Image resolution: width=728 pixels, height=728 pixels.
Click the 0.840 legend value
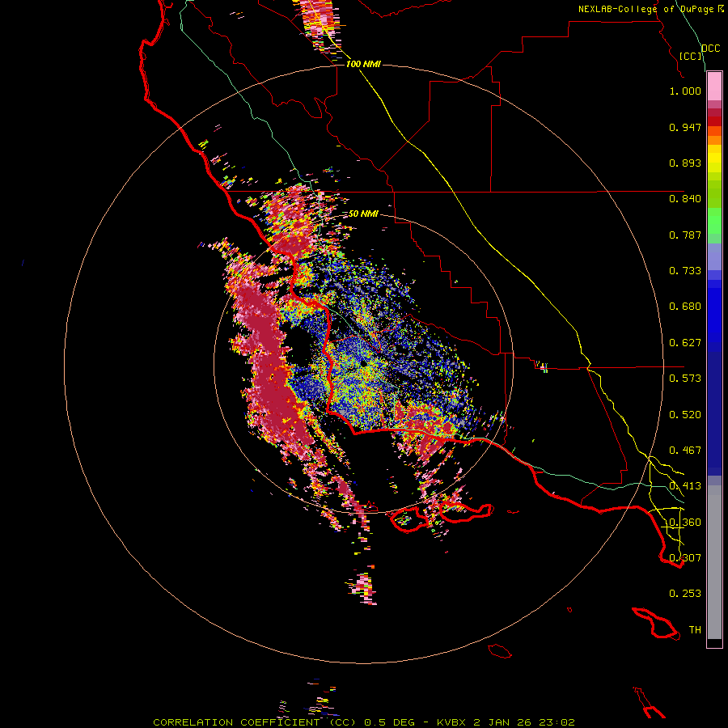pos(685,199)
